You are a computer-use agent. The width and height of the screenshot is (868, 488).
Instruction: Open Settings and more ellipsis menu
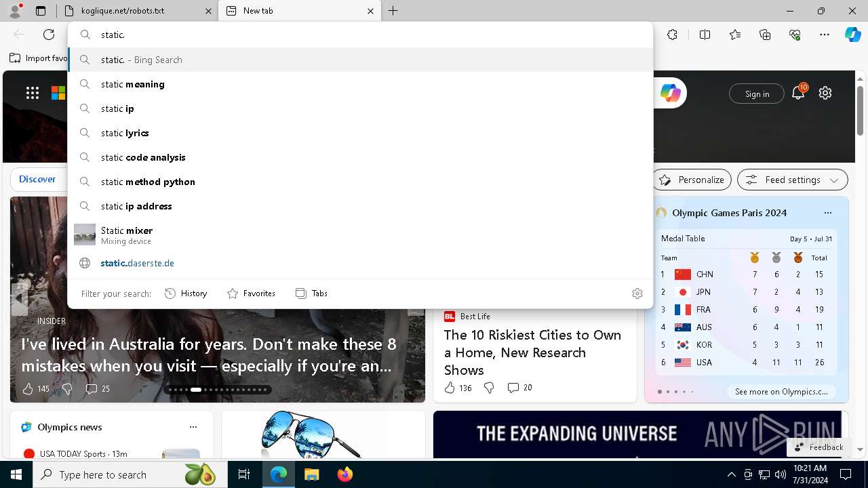point(825,35)
